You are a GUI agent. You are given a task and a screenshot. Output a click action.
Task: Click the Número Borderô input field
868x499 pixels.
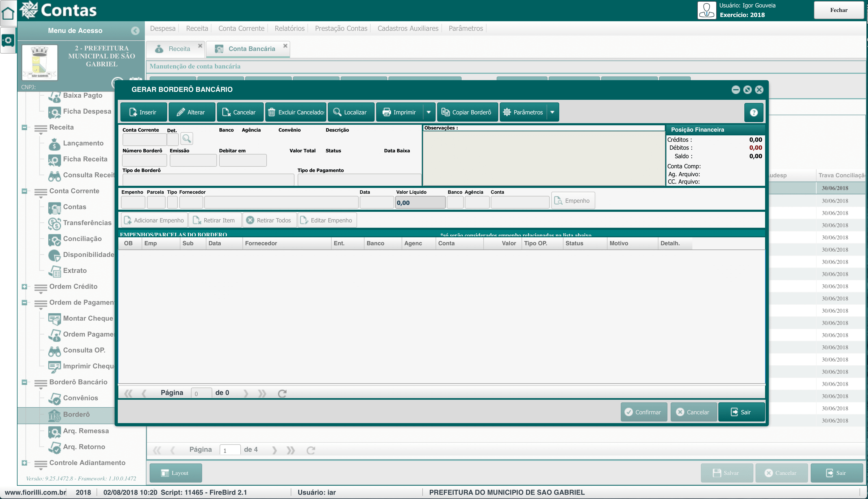pos(144,160)
